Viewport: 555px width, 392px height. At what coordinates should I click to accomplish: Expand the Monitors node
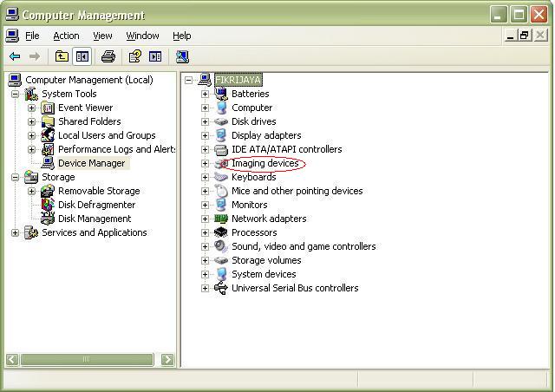coord(205,205)
